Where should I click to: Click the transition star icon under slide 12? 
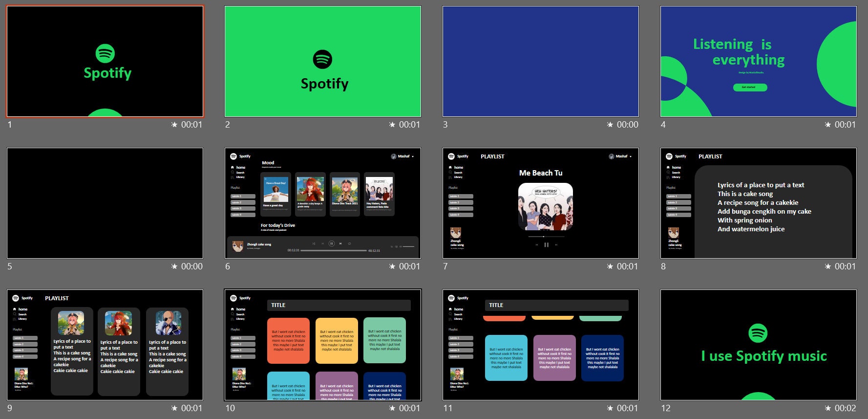[828, 408]
